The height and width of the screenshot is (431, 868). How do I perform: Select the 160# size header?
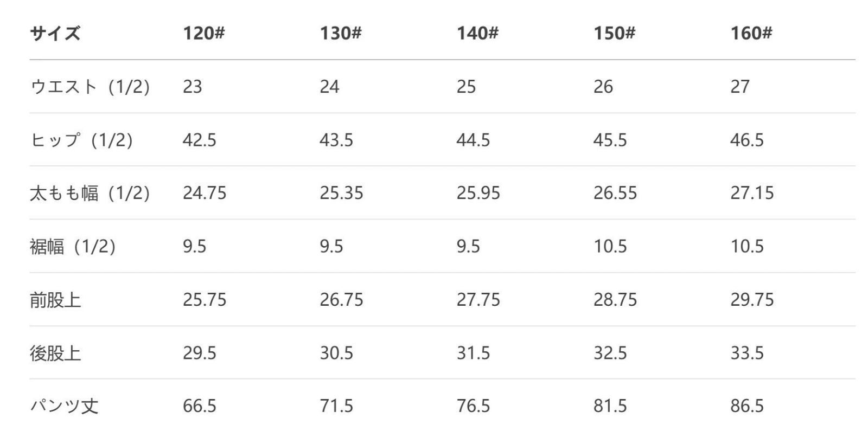click(751, 34)
